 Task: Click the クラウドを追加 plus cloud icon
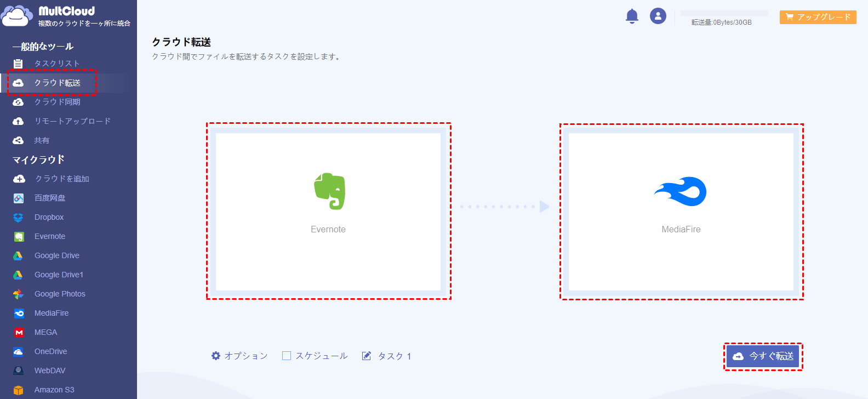click(19, 179)
